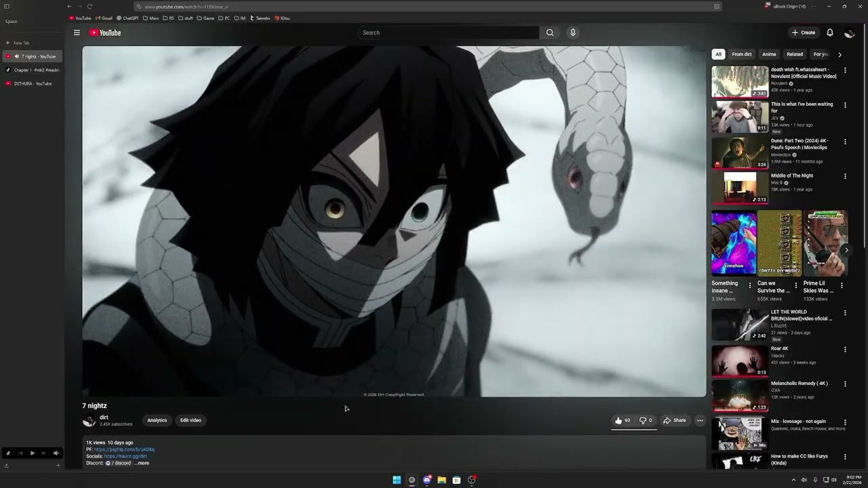Click split-view icon in the address bar
Viewport: 868px width, 488px height.
point(717,7)
